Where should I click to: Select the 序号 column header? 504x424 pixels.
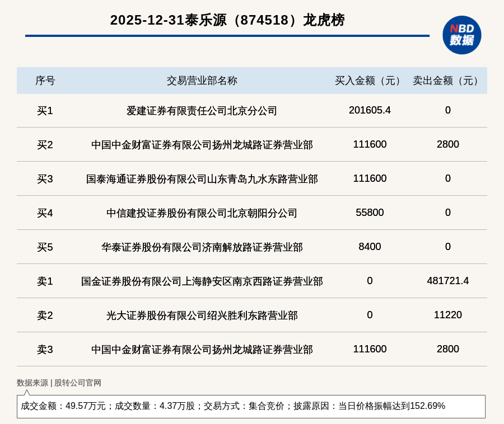coord(45,81)
